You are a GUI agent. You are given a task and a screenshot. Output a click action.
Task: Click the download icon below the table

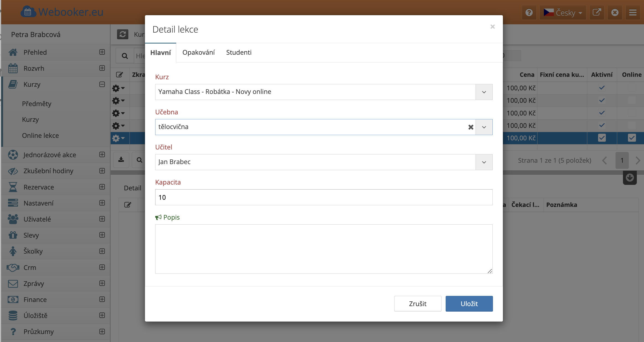point(121,160)
